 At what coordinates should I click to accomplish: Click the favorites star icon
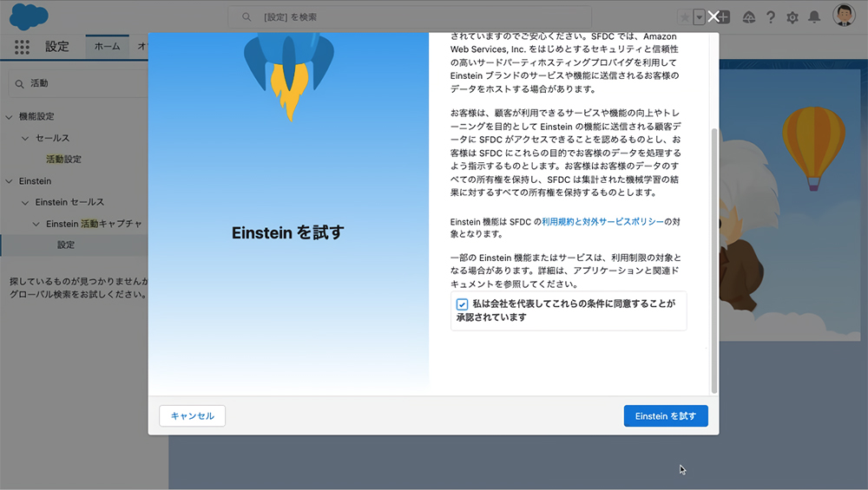[685, 17]
